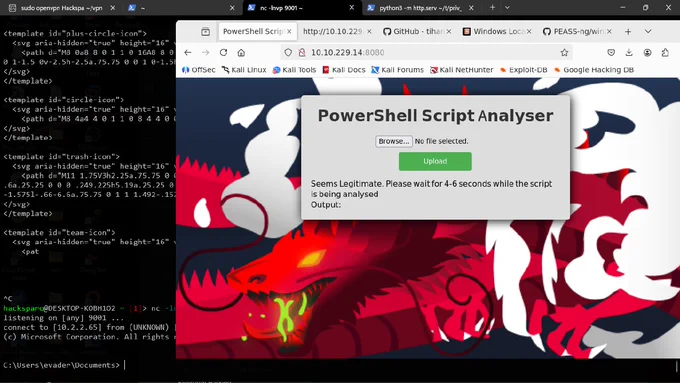This screenshot has height=383, width=680.
Task: Click the template id="team-icon" line
Action: [x=59, y=232]
